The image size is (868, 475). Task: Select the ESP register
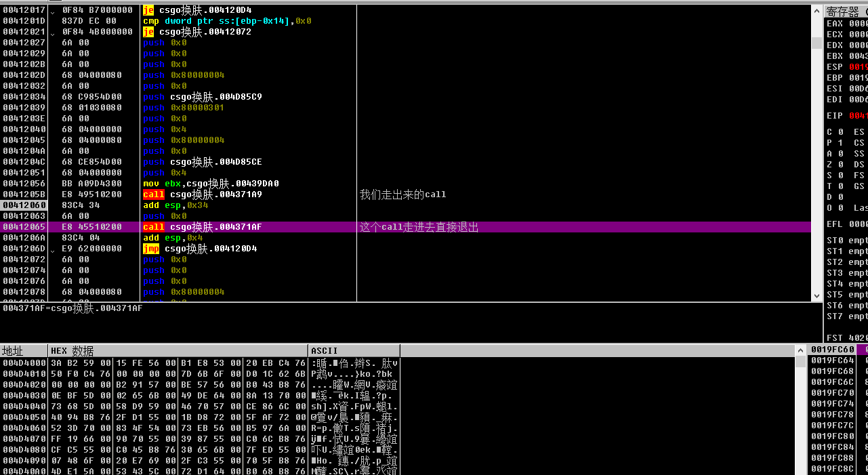click(x=847, y=67)
